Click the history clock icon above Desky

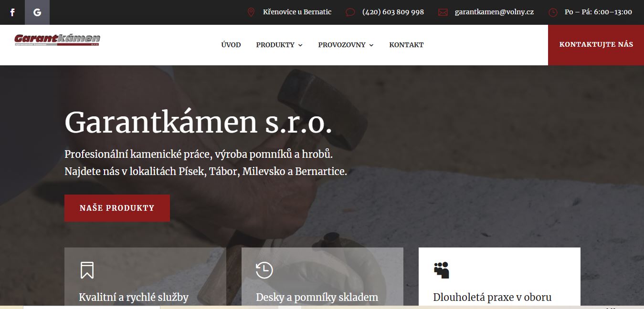tap(264, 270)
